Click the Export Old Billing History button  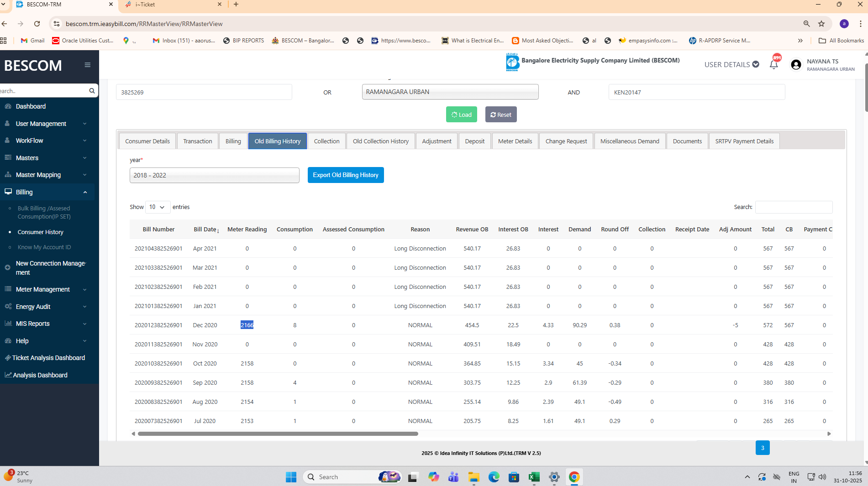pos(345,175)
